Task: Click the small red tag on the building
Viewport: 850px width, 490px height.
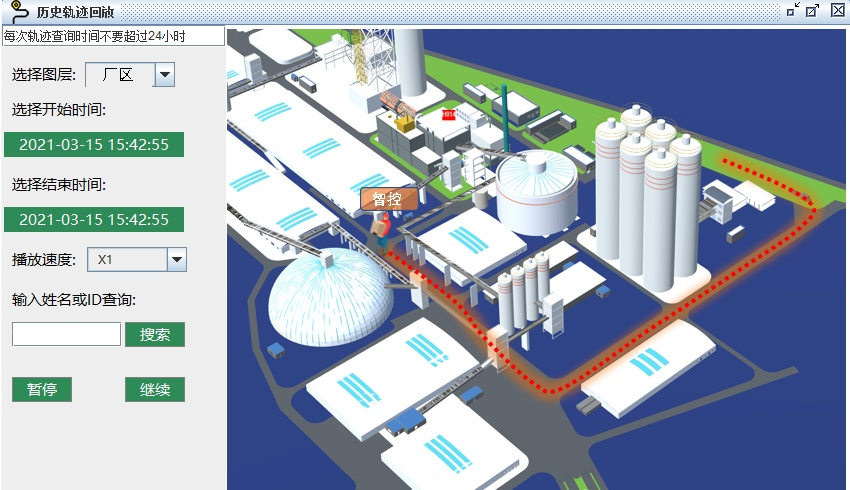Action: 449,115
